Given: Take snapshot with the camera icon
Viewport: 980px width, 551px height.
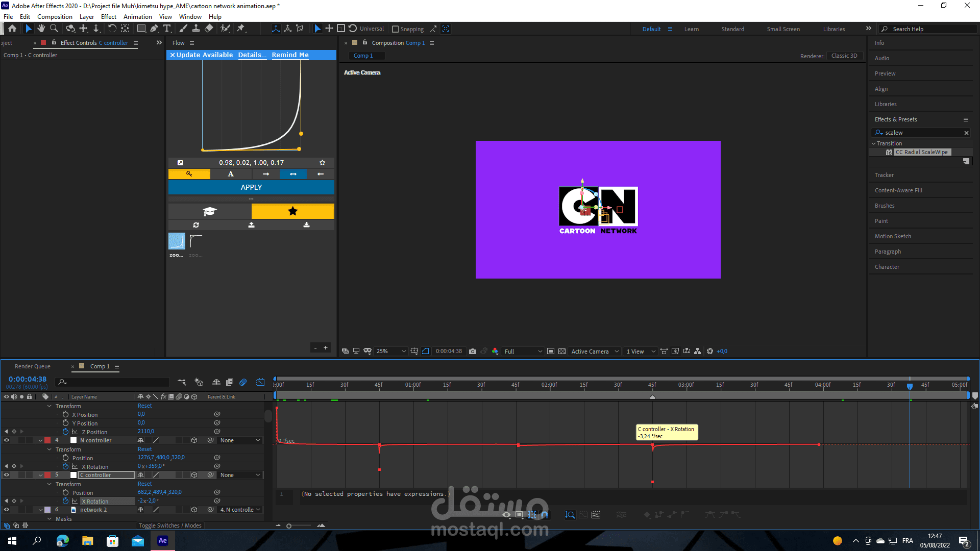Looking at the screenshot, I should pos(473,351).
